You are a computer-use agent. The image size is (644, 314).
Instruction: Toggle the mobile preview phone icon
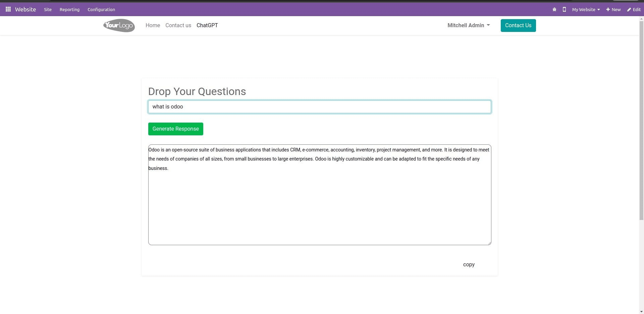564,9
